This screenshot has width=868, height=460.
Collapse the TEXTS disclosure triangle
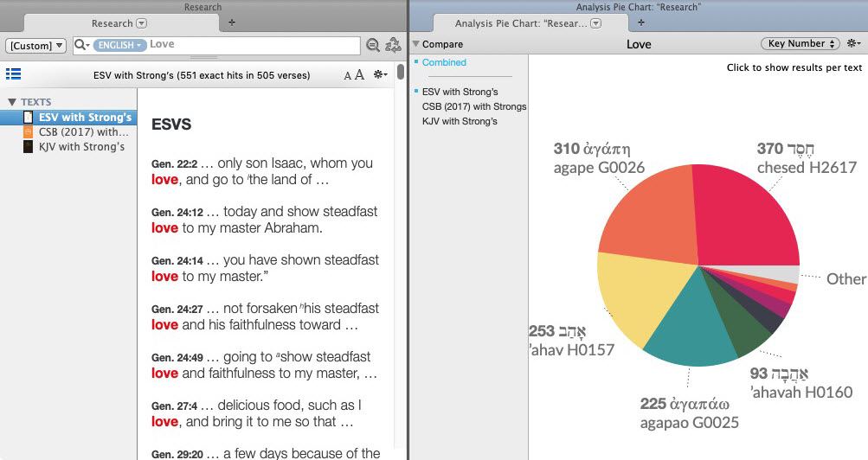12,102
